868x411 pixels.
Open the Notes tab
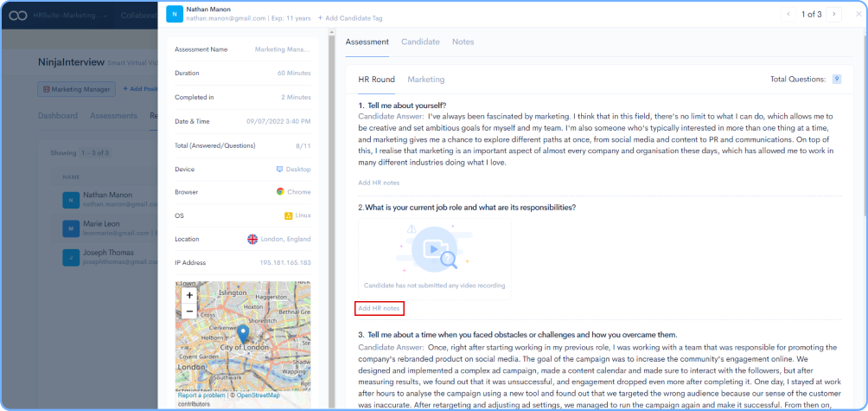(463, 42)
